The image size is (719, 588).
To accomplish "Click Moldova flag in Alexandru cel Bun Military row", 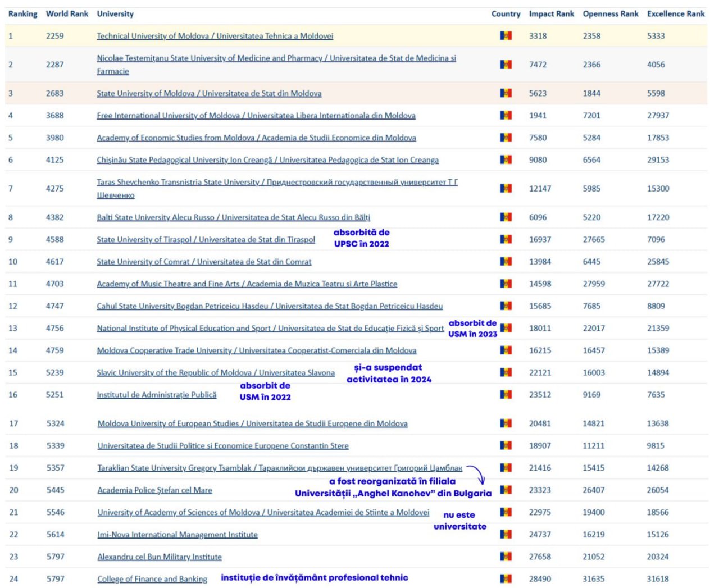I will (506, 557).
